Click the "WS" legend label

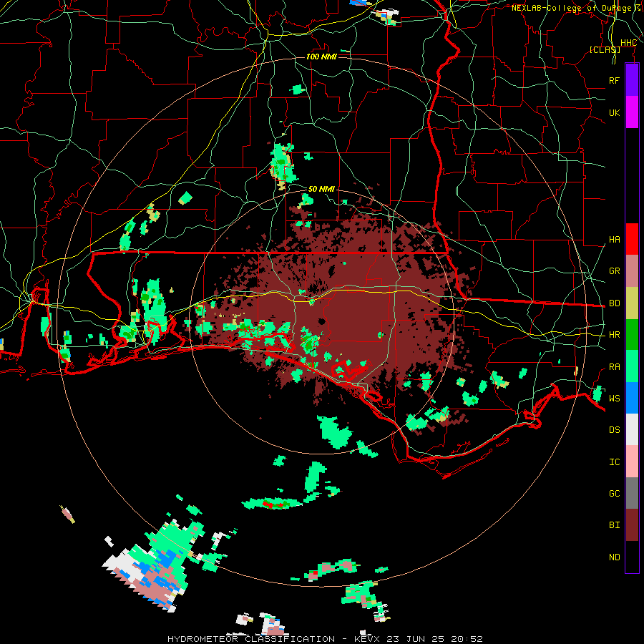click(x=614, y=399)
